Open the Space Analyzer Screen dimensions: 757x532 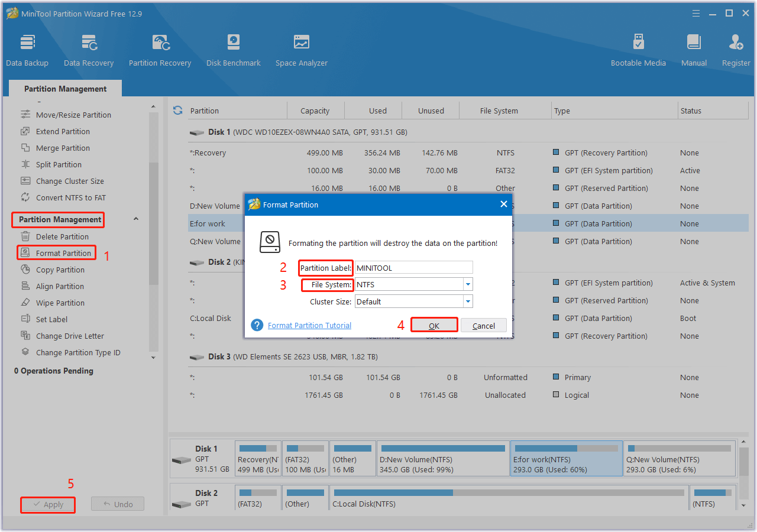pyautogui.click(x=301, y=50)
